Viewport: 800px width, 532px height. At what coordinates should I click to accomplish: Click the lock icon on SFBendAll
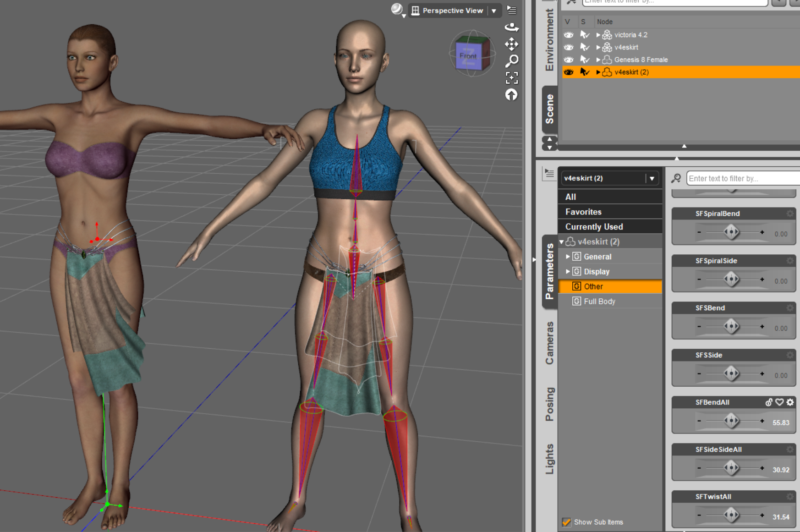768,402
